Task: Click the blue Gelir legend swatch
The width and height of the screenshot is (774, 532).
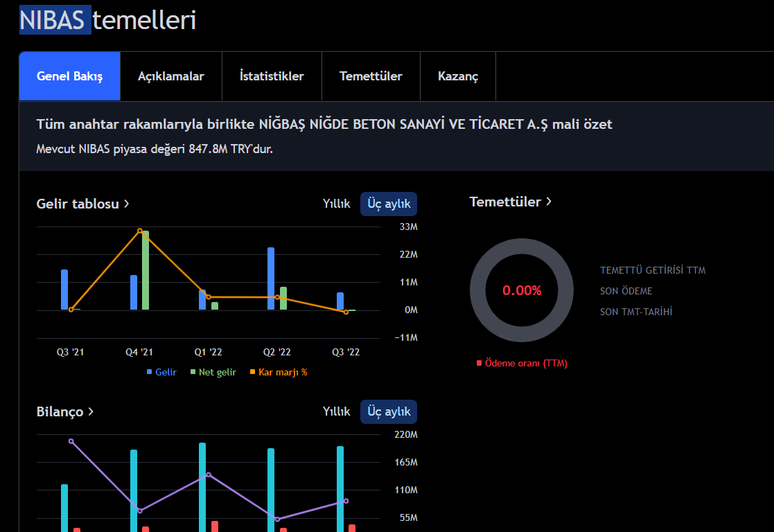Action: 149,371
